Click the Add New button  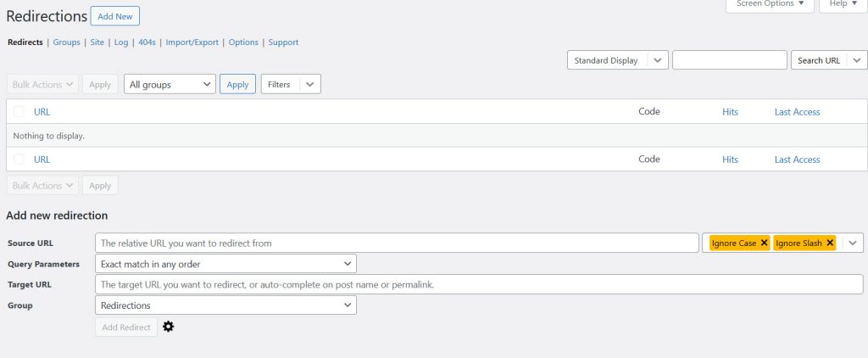(115, 16)
